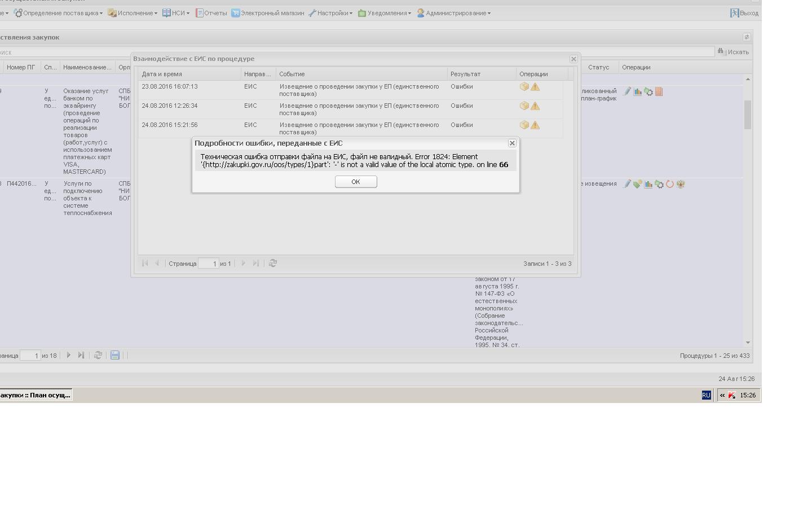The image size is (812, 508).
Task: Expand hidden tray icons with « arrow
Action: coord(722,395)
